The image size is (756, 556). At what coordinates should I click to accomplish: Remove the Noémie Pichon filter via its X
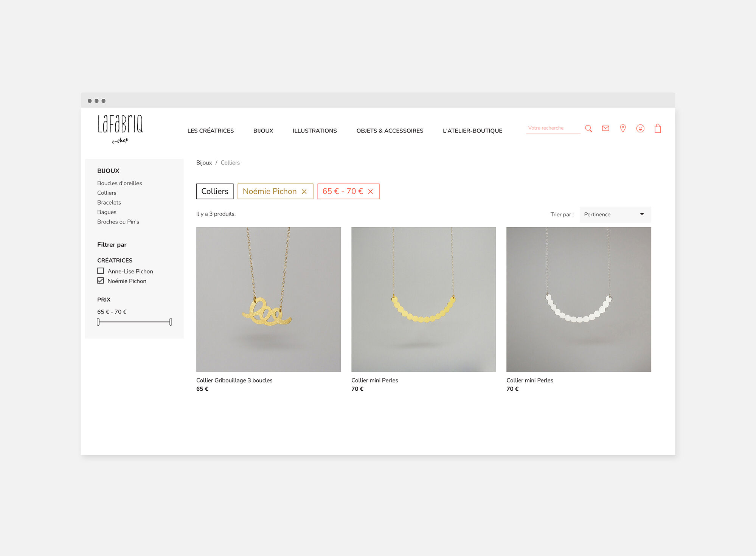click(304, 191)
